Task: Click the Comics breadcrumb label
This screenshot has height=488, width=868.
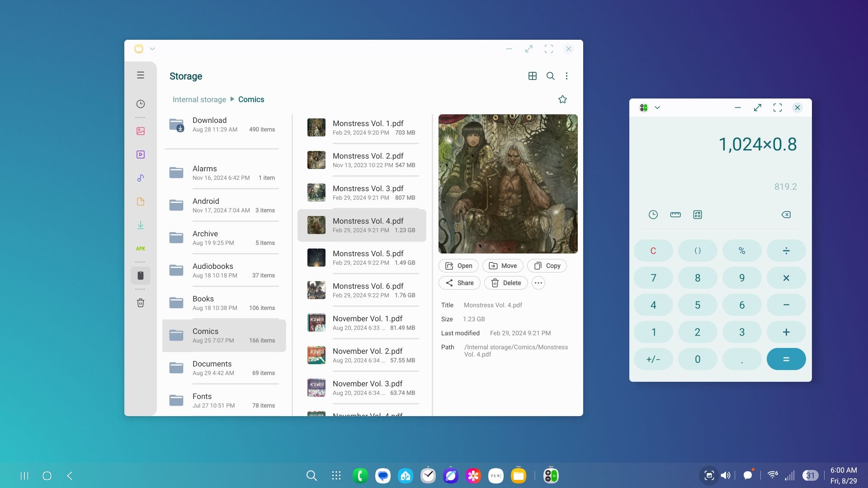Action: (x=251, y=99)
